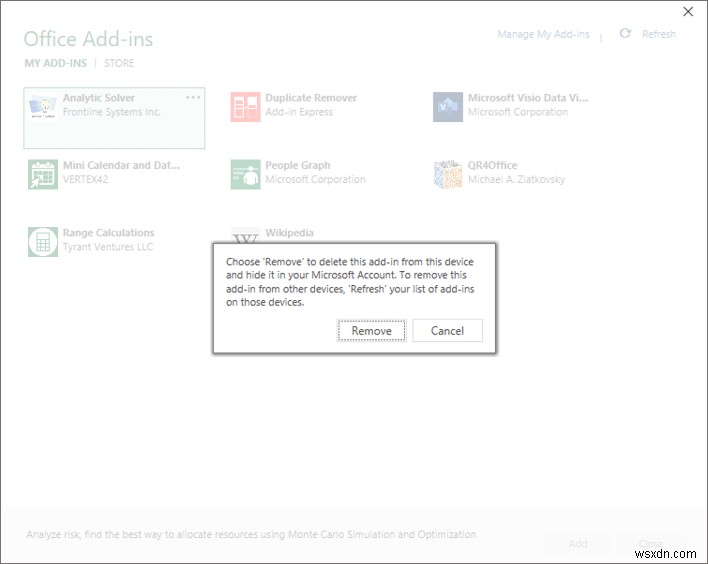Click the Refresh text link

[659, 34]
